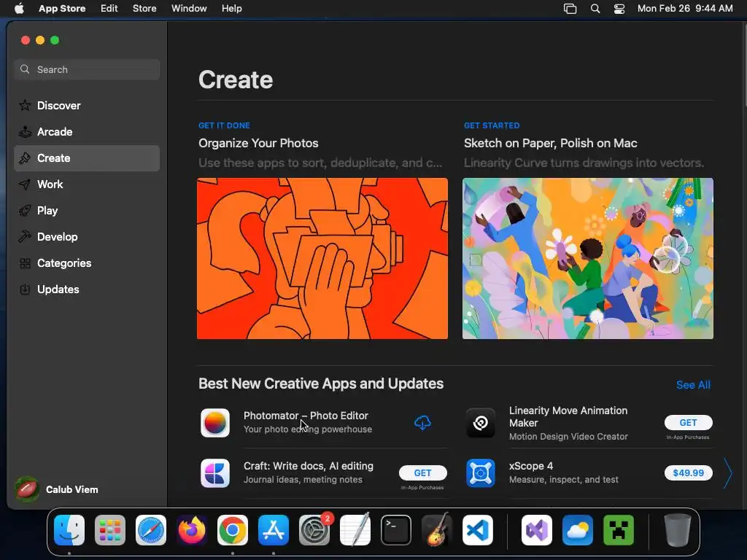
Task: Open Arcade via its joystick icon
Action: click(x=25, y=131)
